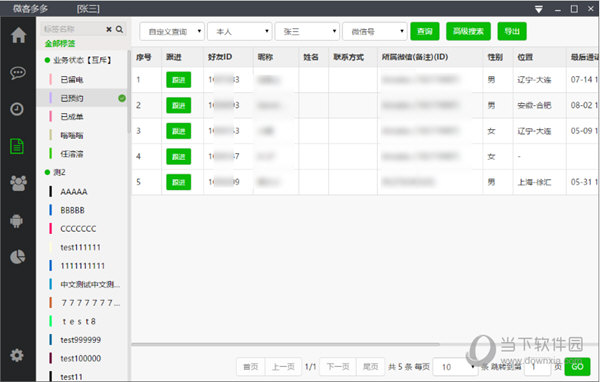
Task: Click the magnifier icon to search tags
Action: 119,29
